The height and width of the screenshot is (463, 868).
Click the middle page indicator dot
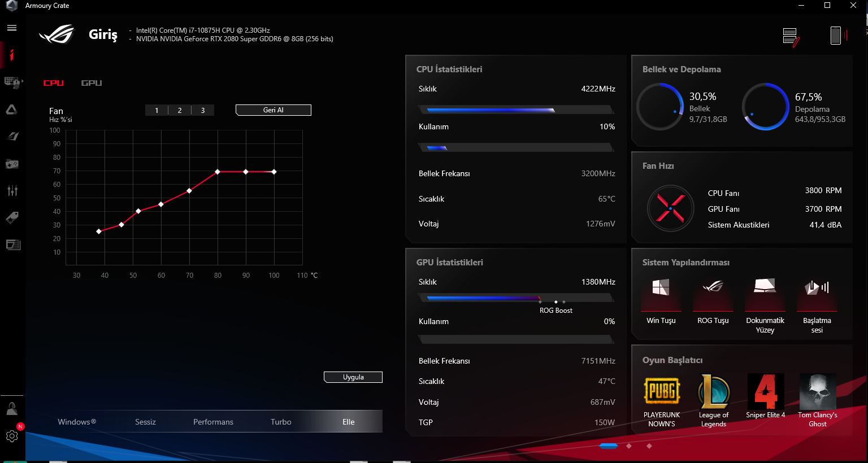pyautogui.click(x=629, y=446)
